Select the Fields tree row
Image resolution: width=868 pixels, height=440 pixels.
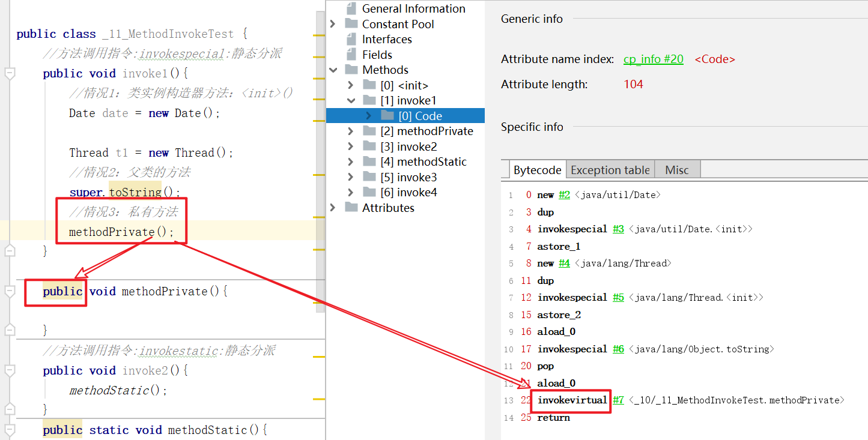[406, 55]
